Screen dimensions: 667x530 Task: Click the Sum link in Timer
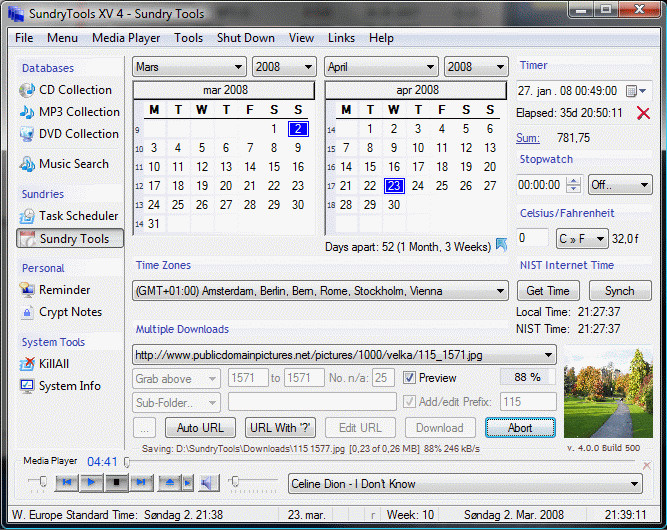[x=528, y=138]
